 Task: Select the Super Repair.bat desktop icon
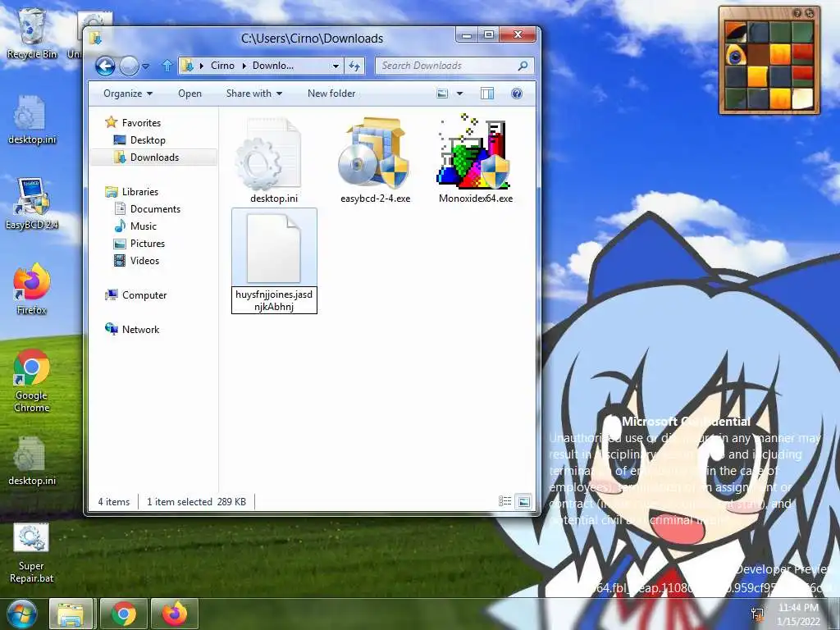pos(31,553)
